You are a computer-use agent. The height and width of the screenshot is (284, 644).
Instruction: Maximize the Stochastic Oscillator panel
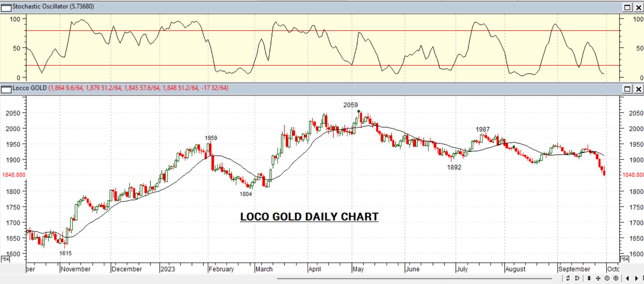click(627, 7)
